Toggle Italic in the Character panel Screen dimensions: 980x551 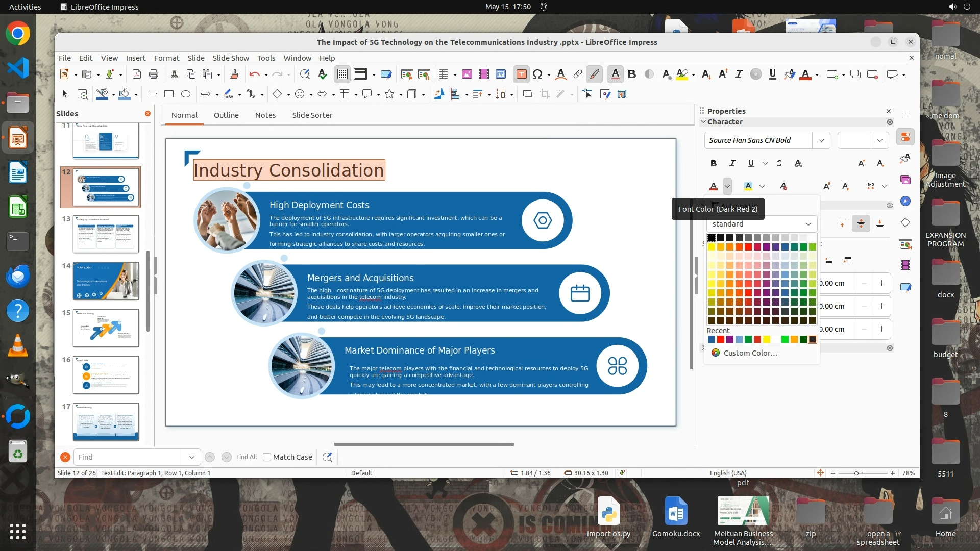click(732, 163)
